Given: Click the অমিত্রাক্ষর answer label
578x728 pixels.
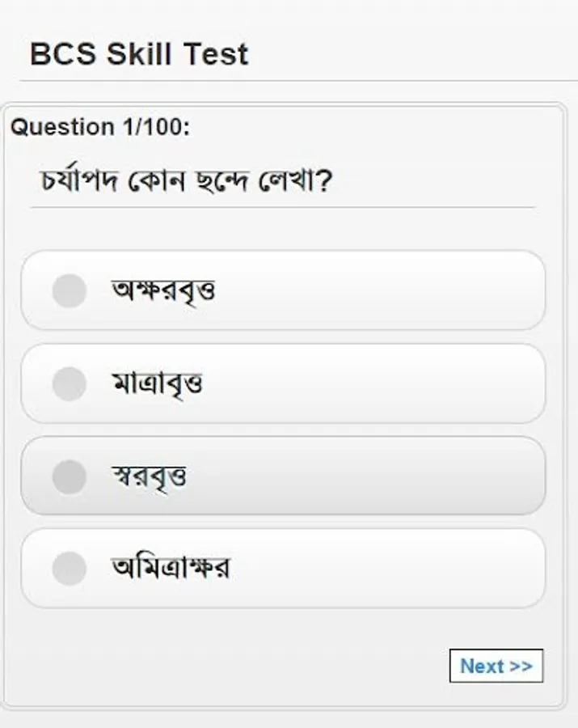Looking at the screenshot, I should click(171, 569).
